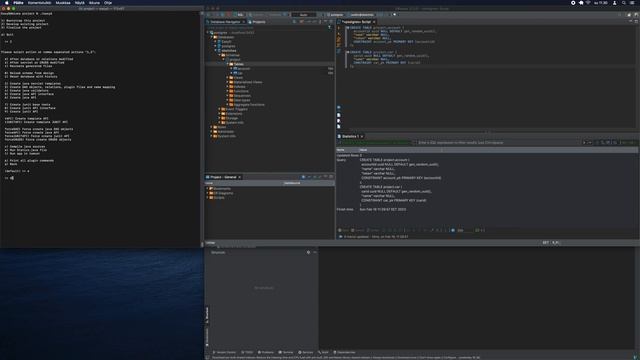Open the Muokkaa menu
This screenshot has height=360, width=640.
click(63, 2)
